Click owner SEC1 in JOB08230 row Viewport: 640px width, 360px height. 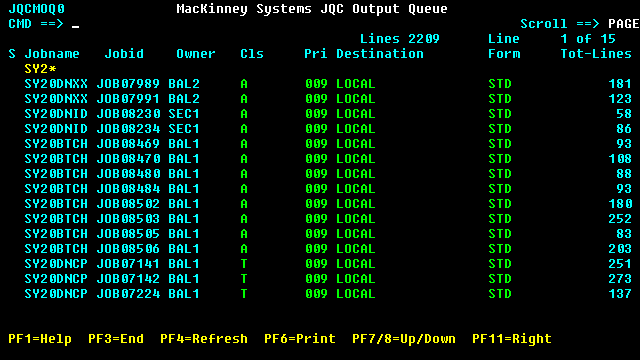(184, 114)
